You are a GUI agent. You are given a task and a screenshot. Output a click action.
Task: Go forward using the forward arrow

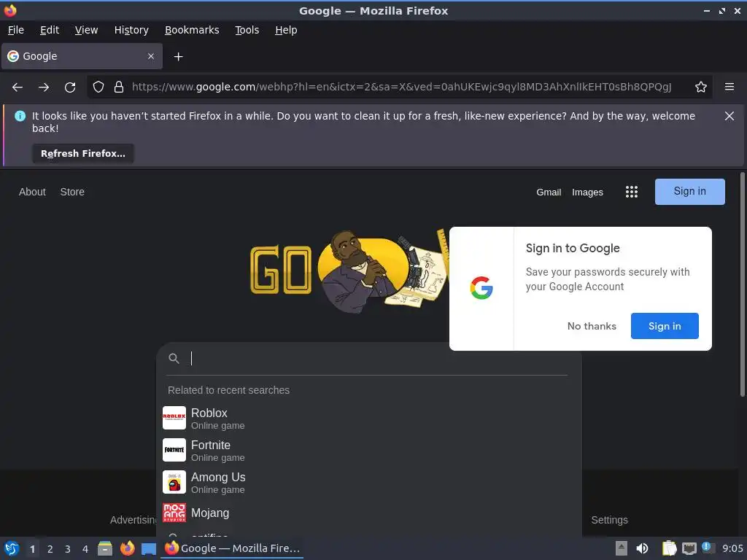[x=43, y=87]
